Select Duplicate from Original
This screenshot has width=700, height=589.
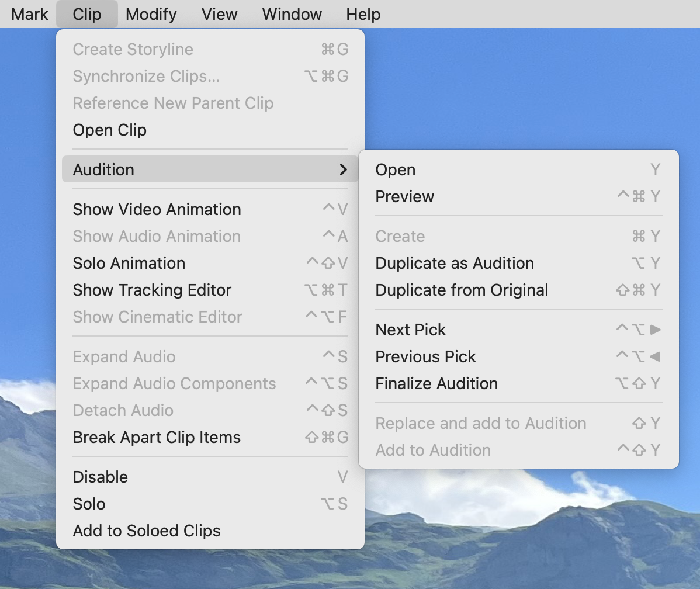(x=519, y=290)
